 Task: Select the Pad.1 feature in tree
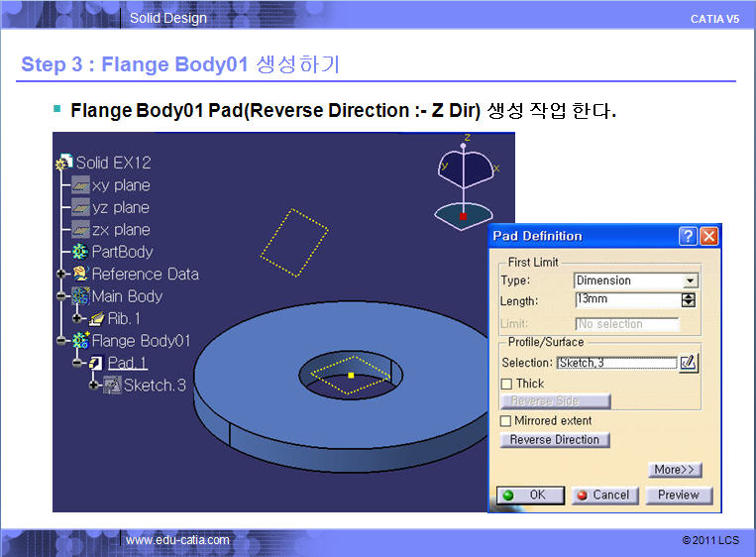(x=127, y=363)
